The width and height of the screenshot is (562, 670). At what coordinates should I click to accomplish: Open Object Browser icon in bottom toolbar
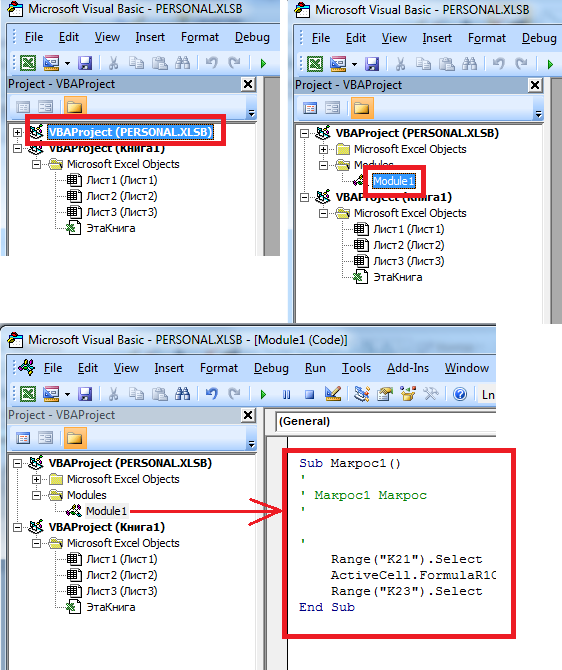408,394
